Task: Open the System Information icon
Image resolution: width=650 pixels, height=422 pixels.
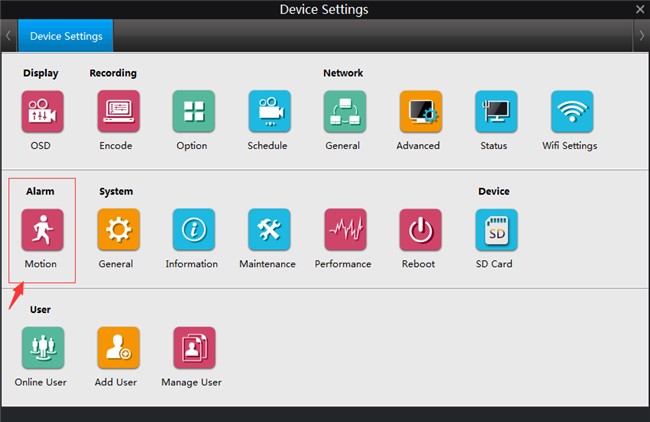Action: [194, 230]
